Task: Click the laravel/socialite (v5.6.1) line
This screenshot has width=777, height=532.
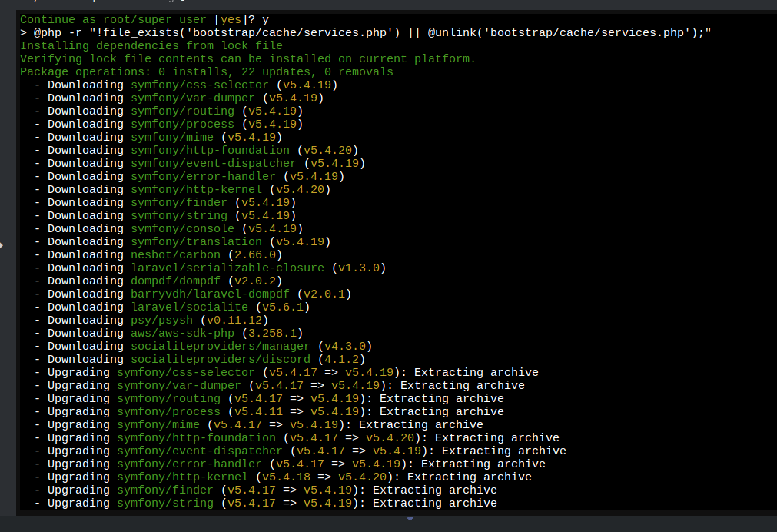Action: (172, 307)
